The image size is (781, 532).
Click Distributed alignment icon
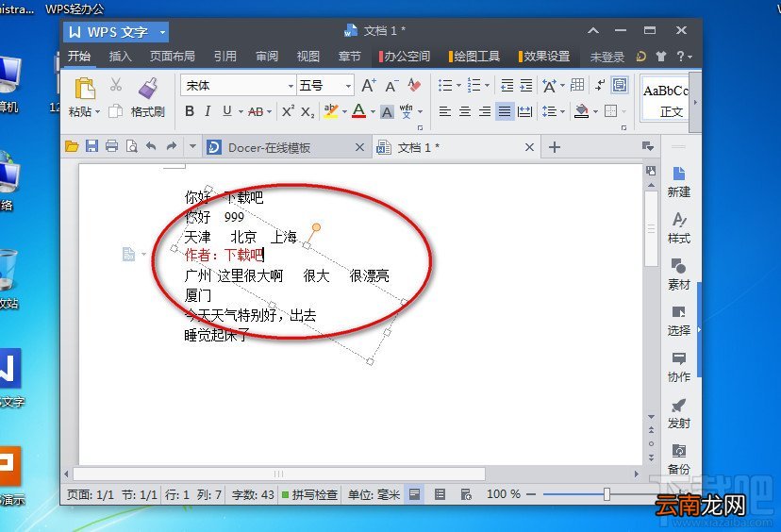(524, 111)
